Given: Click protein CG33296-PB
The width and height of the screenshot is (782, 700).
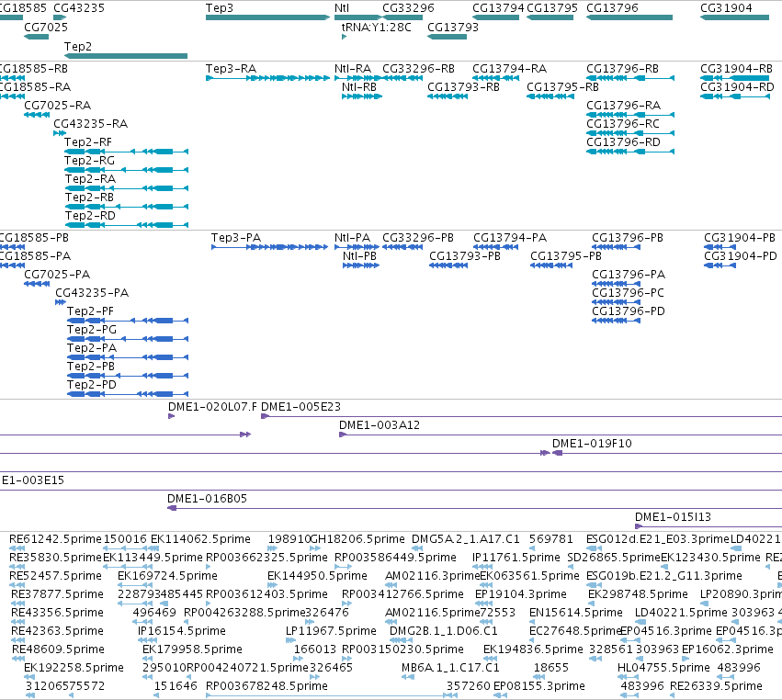Looking at the screenshot, I should pos(418,238).
